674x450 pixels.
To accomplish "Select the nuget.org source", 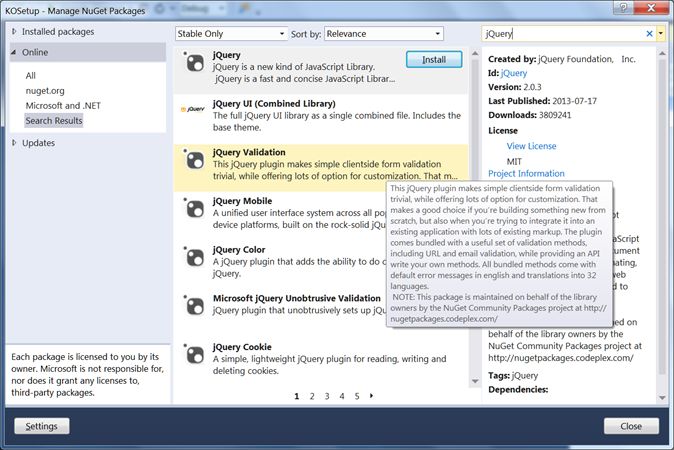I will [x=45, y=91].
